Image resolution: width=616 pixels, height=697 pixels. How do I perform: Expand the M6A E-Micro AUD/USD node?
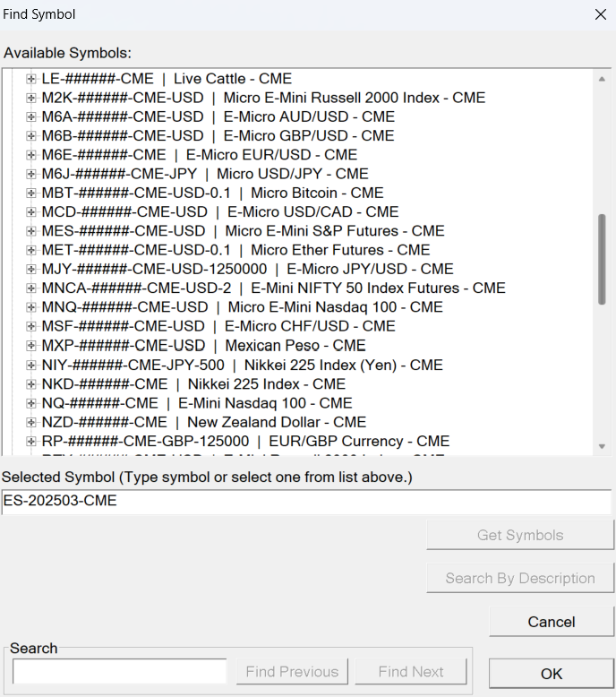30,116
